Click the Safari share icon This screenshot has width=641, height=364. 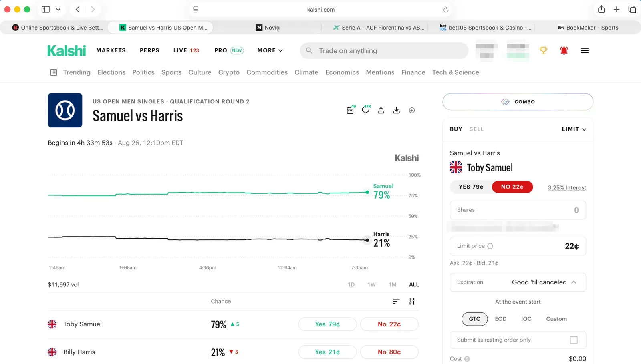(601, 9)
